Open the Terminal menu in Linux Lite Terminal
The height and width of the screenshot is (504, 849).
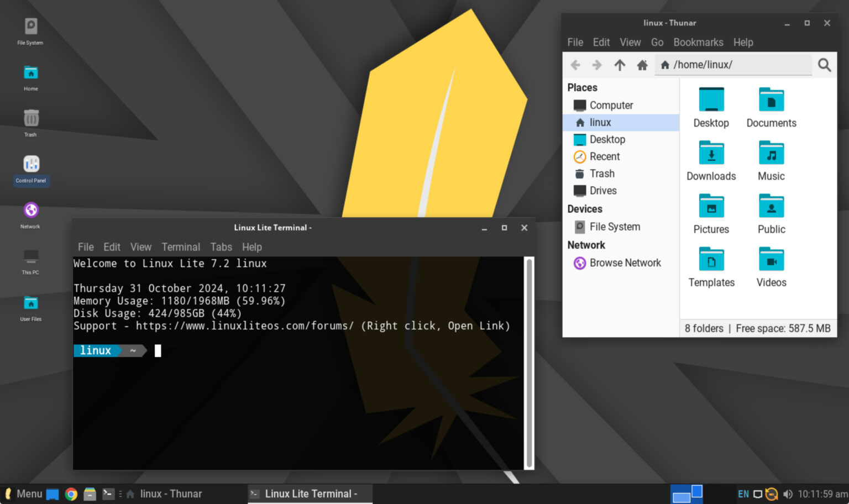click(181, 247)
